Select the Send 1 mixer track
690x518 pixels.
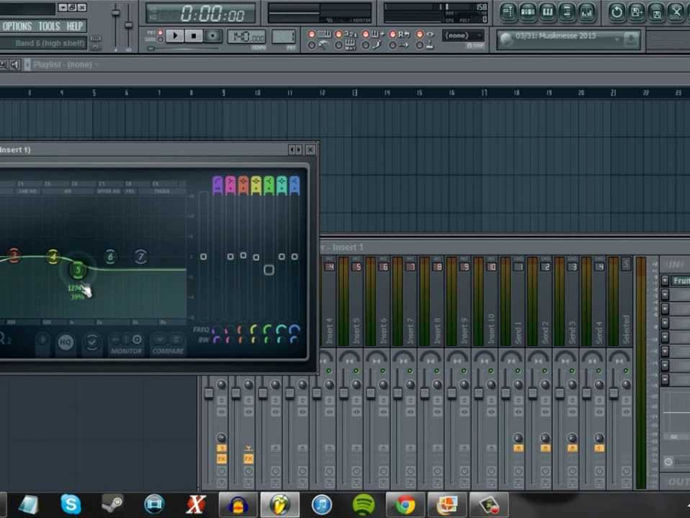click(518, 301)
